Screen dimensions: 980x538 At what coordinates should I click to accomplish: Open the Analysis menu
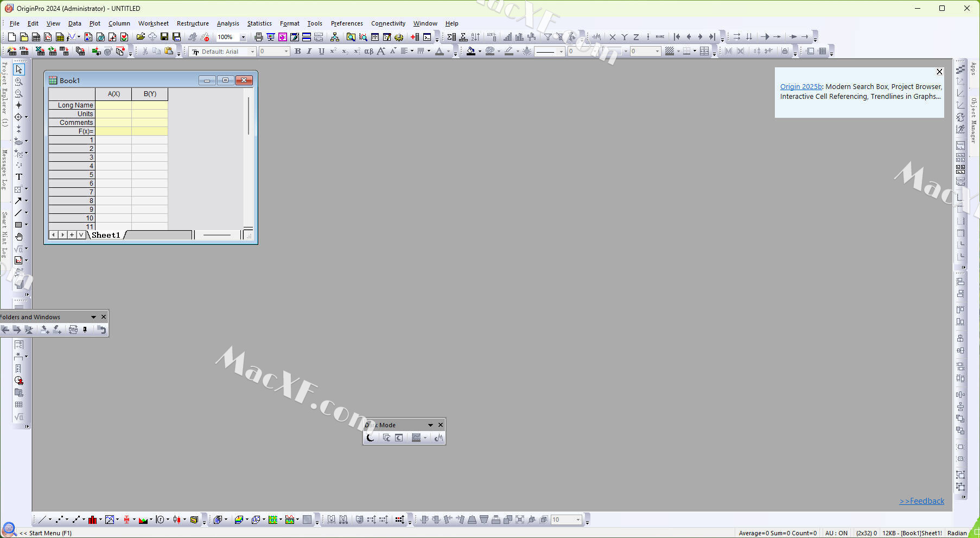click(228, 23)
